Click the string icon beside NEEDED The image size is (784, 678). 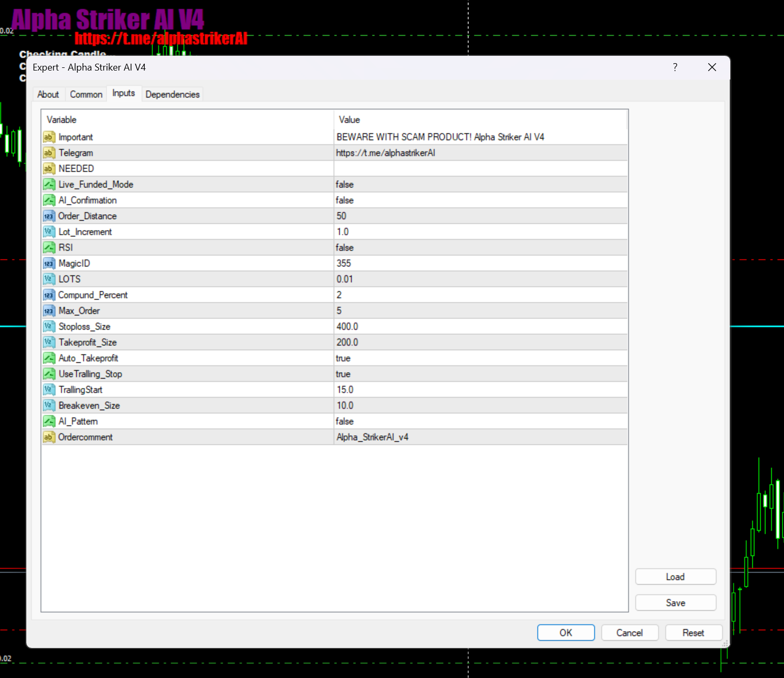[49, 168]
